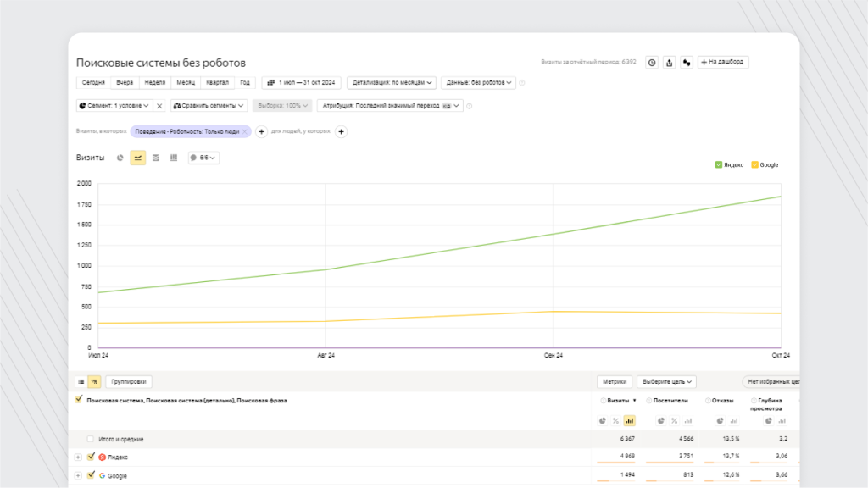868x488 pixels.
Task: Click Нет избранных целей button
Action: pos(771,382)
